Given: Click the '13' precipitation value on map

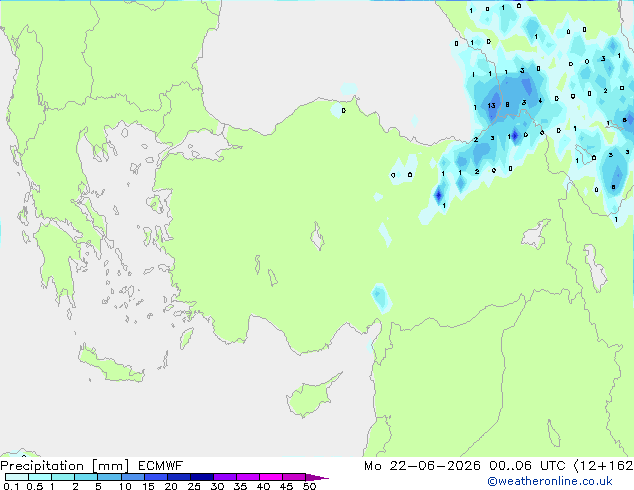Looking at the screenshot, I should (491, 106).
